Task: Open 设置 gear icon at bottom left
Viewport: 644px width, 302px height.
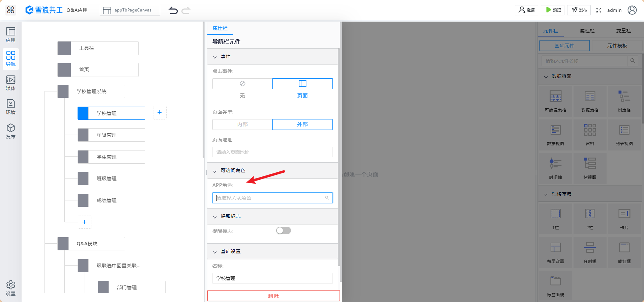Action: coord(11,288)
